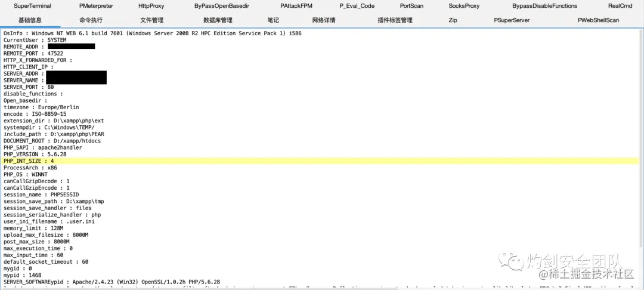Click the highlighted PHP_INT_SIZE : 4 line
Viewport: 644px width, 290px height.
(x=321, y=161)
